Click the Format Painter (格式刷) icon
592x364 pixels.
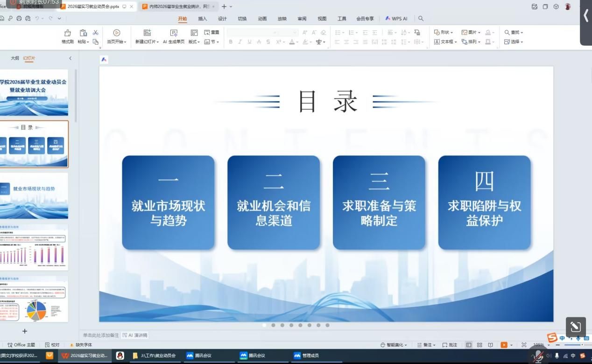pyautogui.click(x=68, y=33)
